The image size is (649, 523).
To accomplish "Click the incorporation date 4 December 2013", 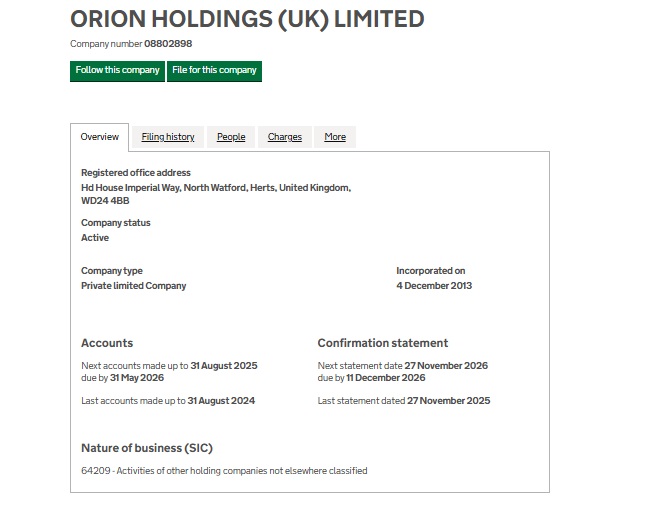I will 434,286.
